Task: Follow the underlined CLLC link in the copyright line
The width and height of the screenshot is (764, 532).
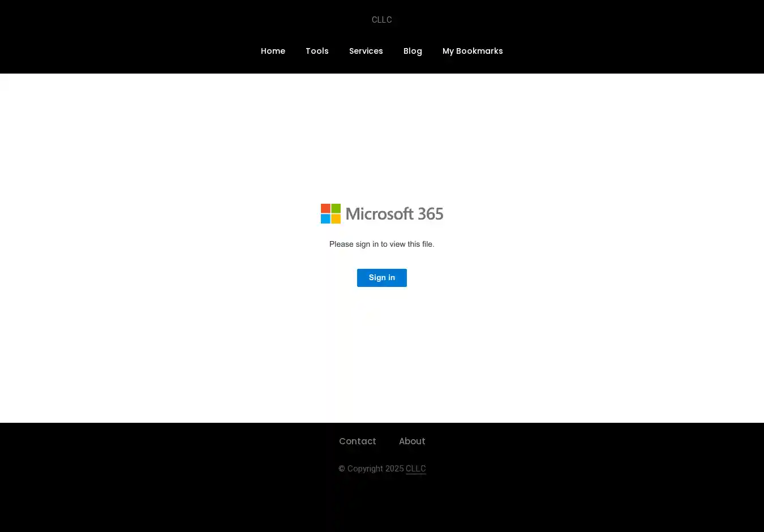Action: 416,469
